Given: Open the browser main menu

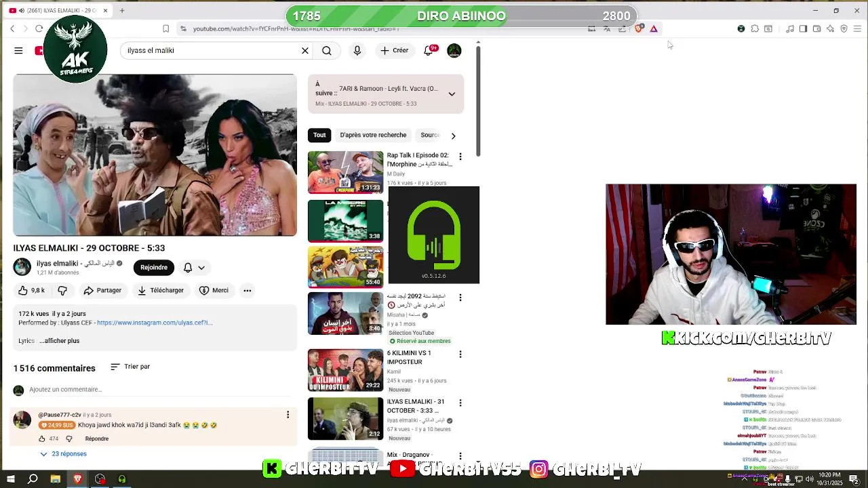Looking at the screenshot, I should (857, 28).
